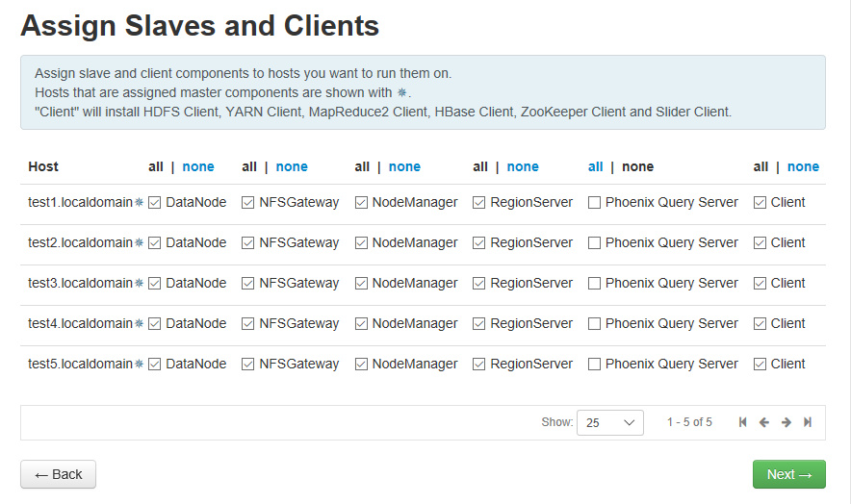The width and height of the screenshot is (851, 504).
Task: Click the Back button
Action: pos(58,474)
